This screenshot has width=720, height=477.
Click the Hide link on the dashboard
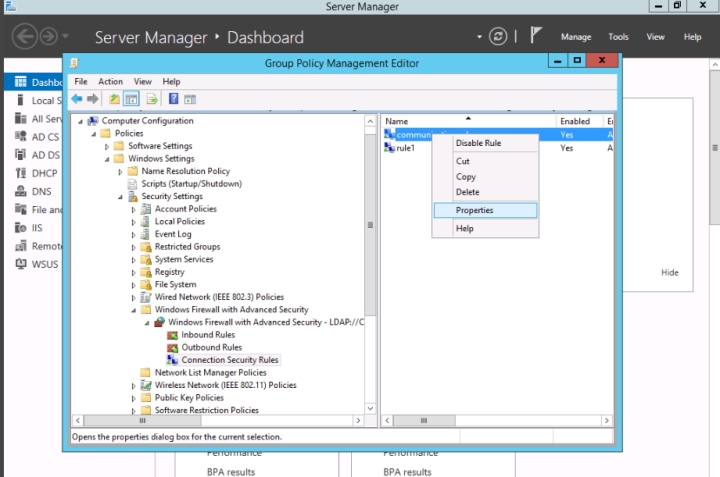tap(669, 272)
